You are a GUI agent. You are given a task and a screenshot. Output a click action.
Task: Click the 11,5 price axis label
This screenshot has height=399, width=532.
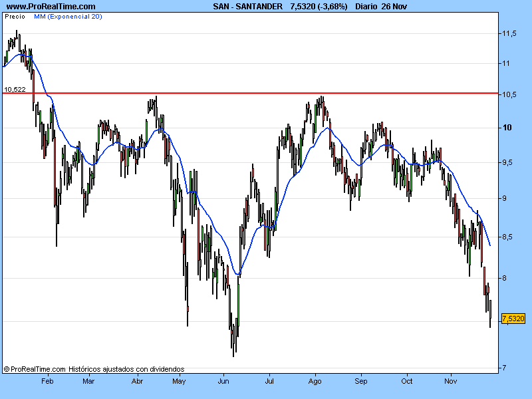[509, 33]
